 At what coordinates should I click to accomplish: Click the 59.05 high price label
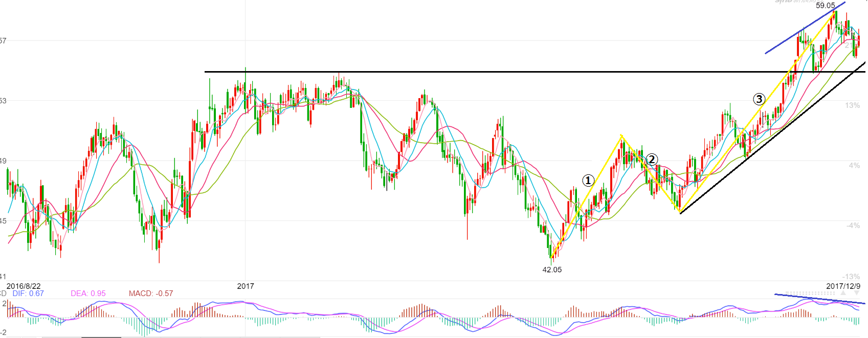coord(825,6)
